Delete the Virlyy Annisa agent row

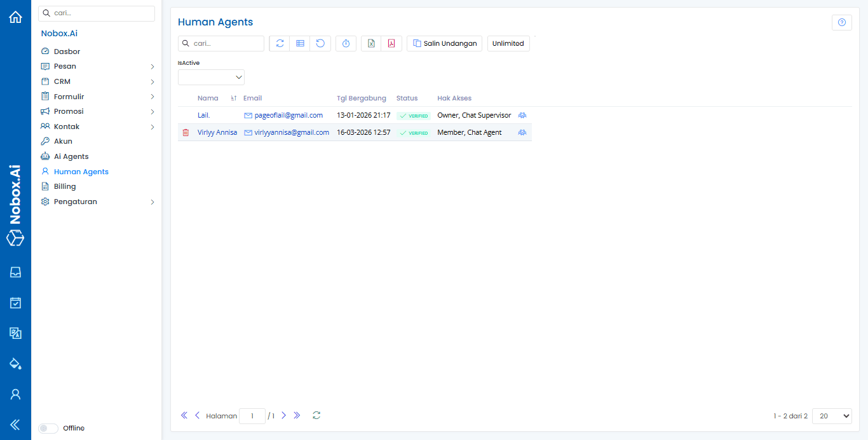(x=186, y=133)
